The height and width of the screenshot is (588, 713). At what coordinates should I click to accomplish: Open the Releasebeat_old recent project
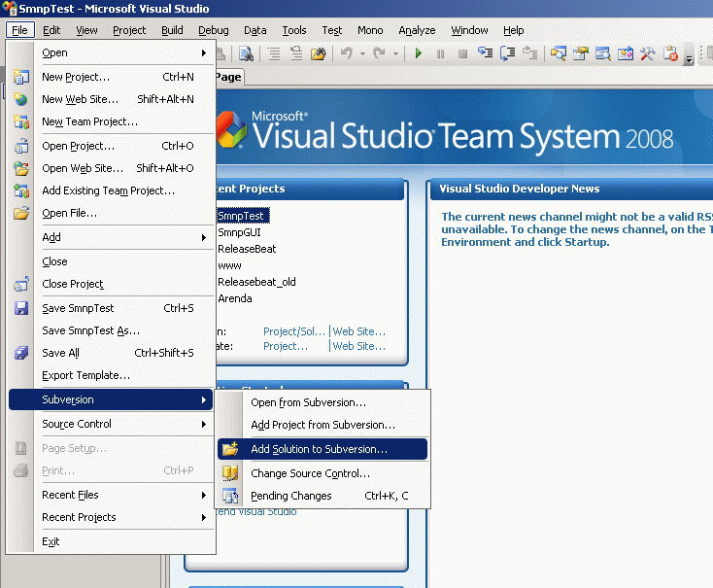[256, 282]
